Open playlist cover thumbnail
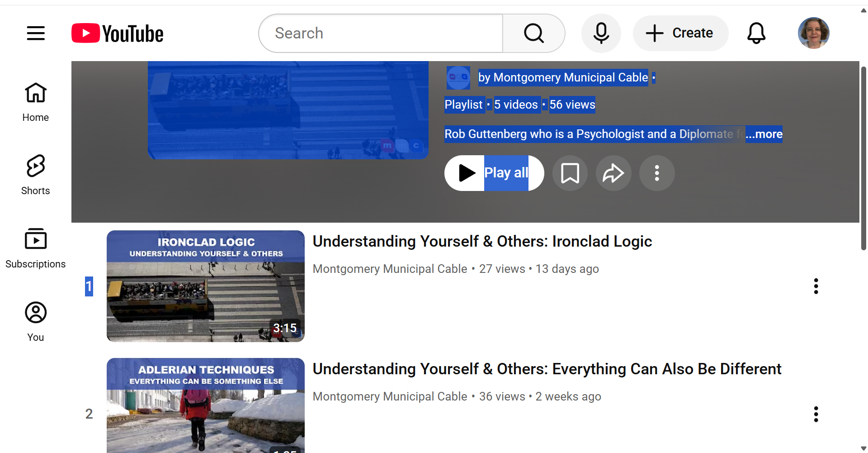The image size is (868, 453). click(x=288, y=110)
